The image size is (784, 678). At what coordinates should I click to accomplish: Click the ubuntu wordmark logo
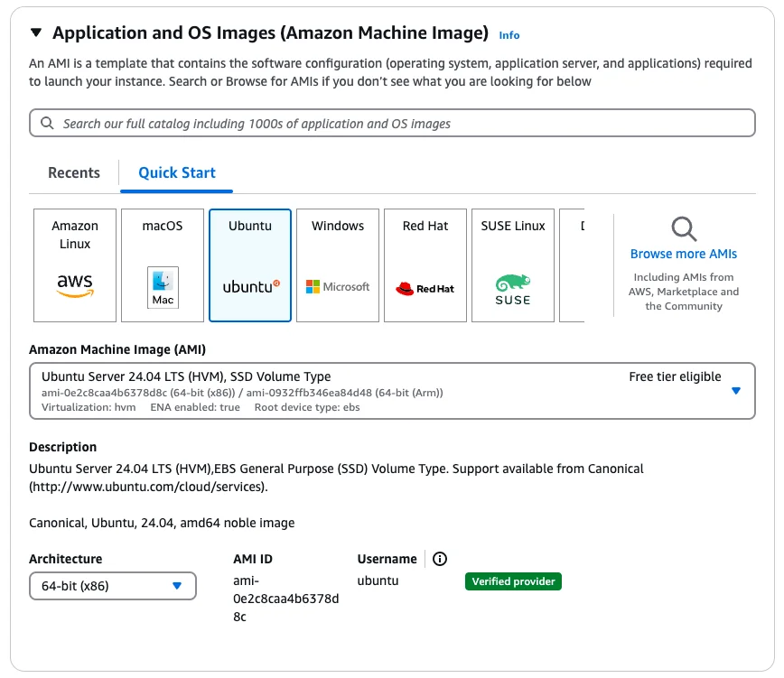tap(251, 287)
